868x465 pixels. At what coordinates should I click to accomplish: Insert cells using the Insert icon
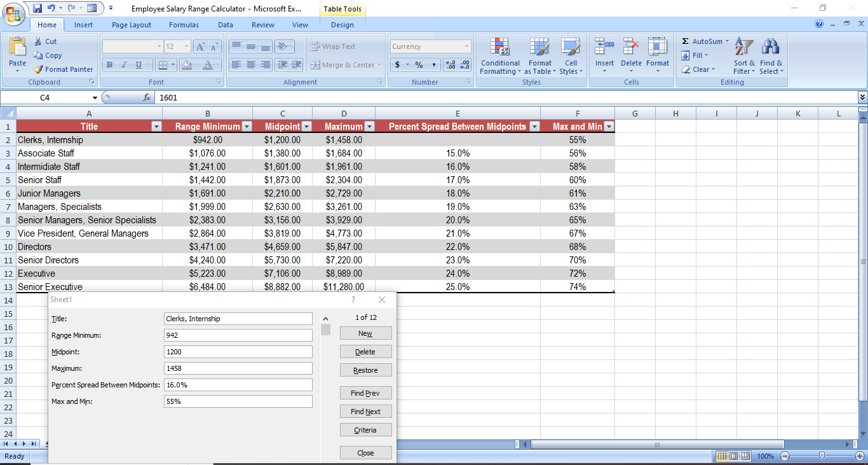pos(604,46)
